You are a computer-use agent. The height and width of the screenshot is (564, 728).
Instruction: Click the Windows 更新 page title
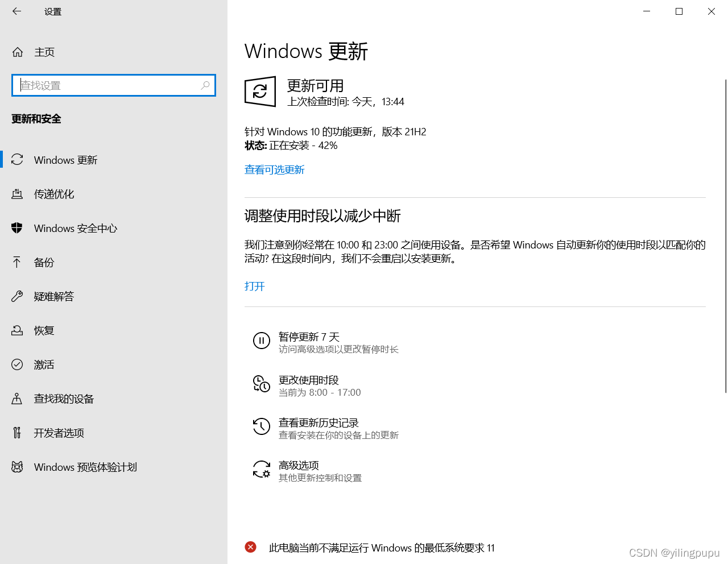(307, 51)
